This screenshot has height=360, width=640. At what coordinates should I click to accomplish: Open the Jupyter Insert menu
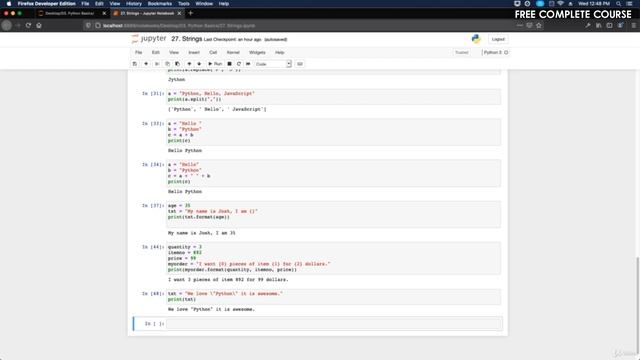194,53
